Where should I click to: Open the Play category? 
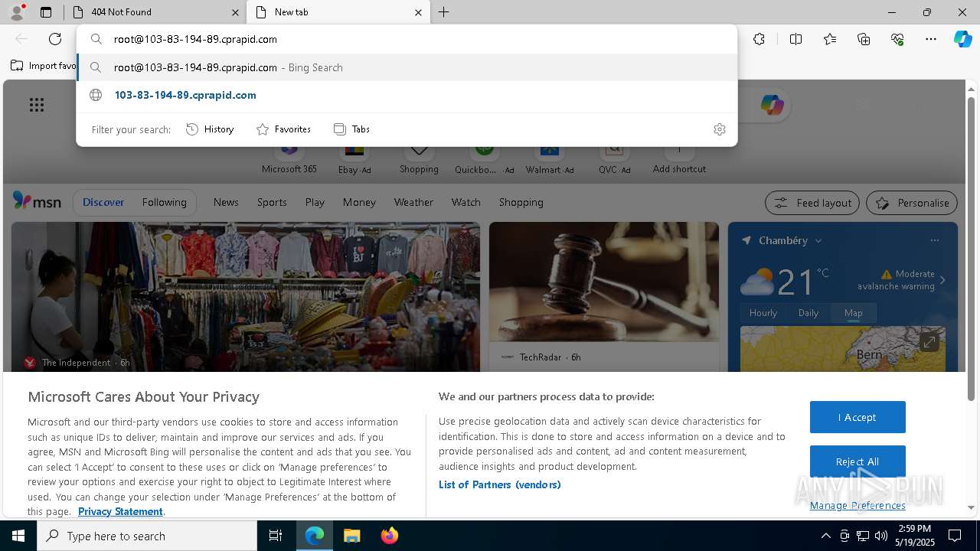[315, 202]
